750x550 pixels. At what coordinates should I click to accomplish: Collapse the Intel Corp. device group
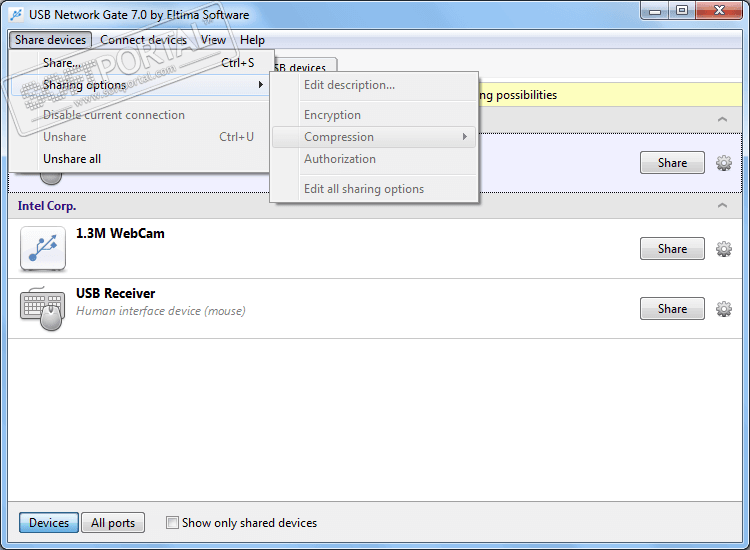coord(722,206)
